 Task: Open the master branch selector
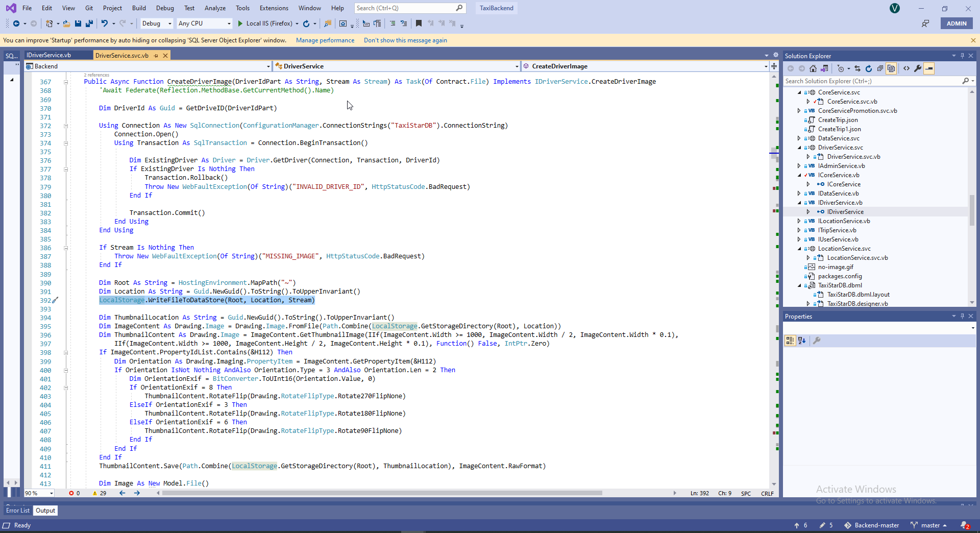[929, 525]
